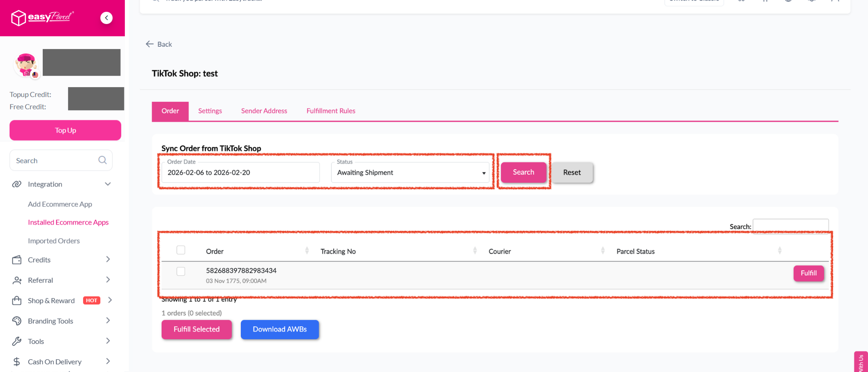Image resolution: width=868 pixels, height=372 pixels.
Task: Open Credits via its wallet icon
Action: click(17, 260)
